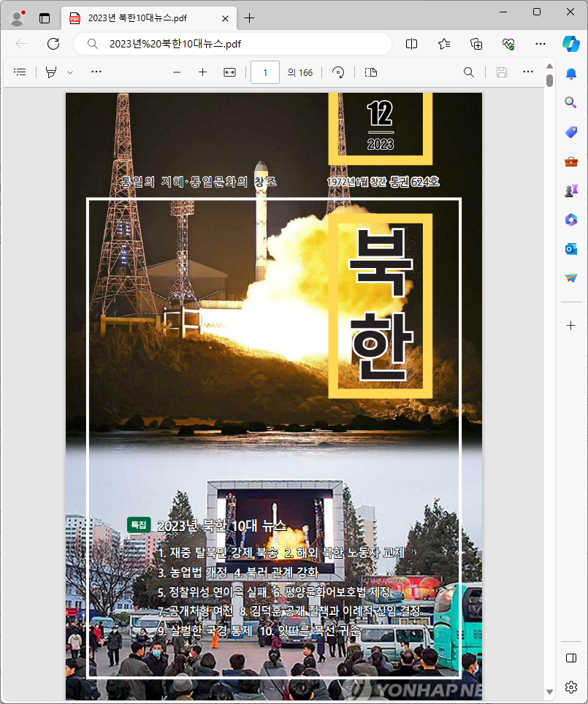Open the document table of contents

19,72
